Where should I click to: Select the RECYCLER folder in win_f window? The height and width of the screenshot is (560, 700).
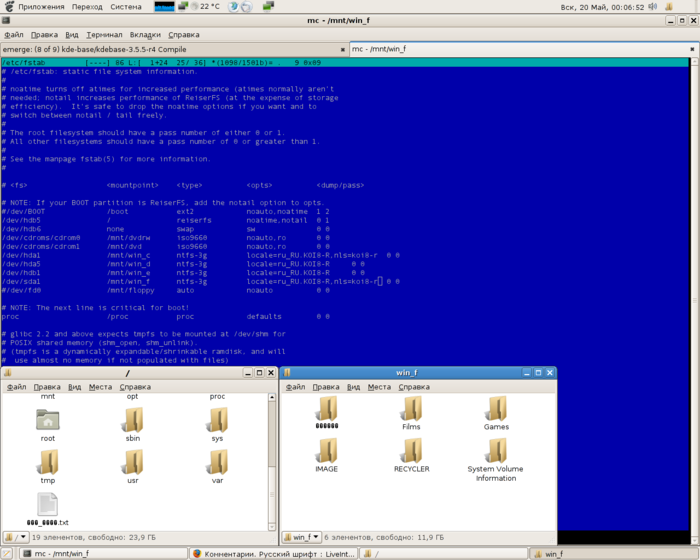coord(412,451)
